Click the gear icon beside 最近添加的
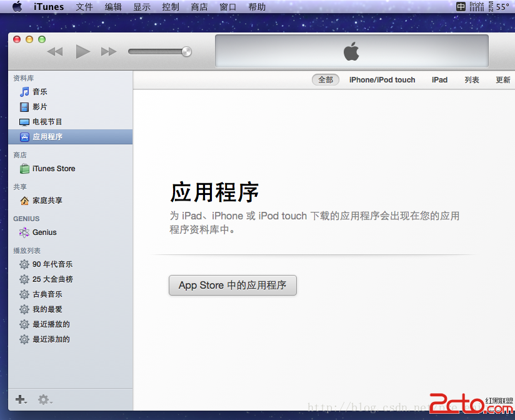This screenshot has width=515, height=420. pos(24,339)
